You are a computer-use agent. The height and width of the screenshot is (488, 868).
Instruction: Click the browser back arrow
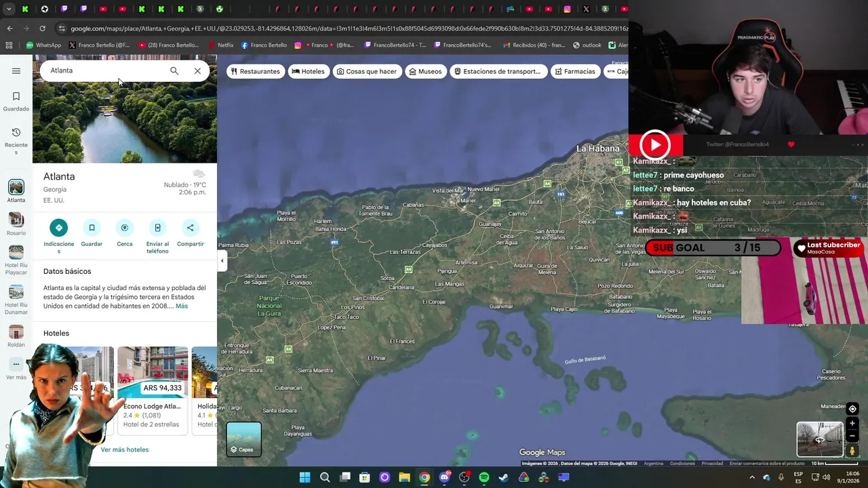point(9,28)
